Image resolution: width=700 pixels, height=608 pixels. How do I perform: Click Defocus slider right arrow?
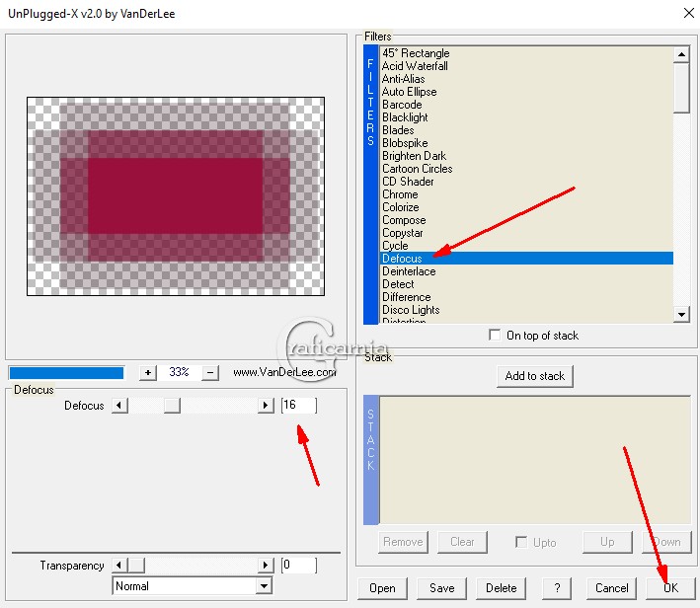(266, 406)
